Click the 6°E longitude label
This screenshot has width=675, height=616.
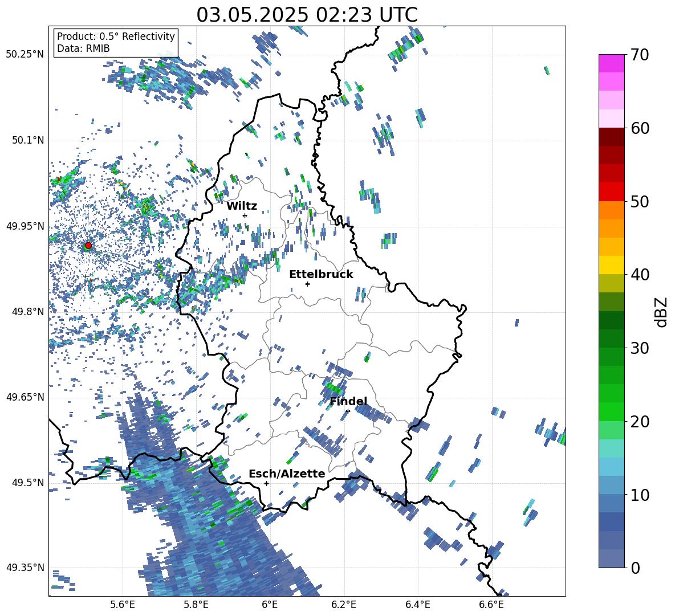coord(270,605)
